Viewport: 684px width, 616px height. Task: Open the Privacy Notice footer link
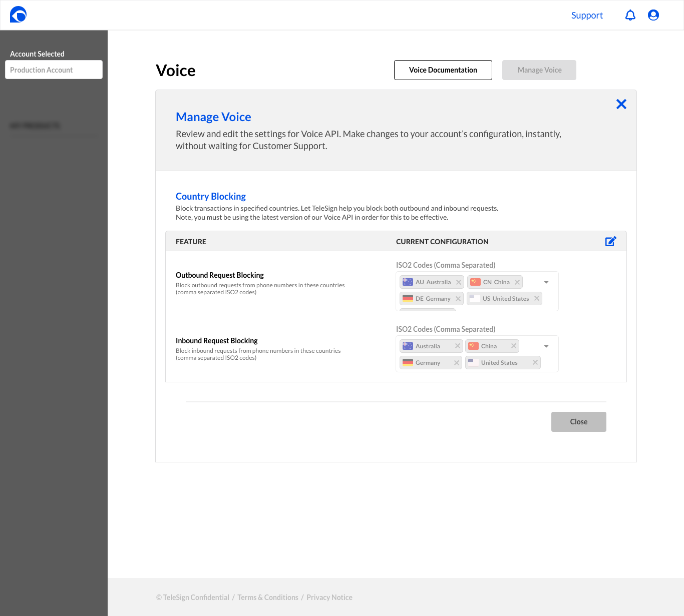329,597
